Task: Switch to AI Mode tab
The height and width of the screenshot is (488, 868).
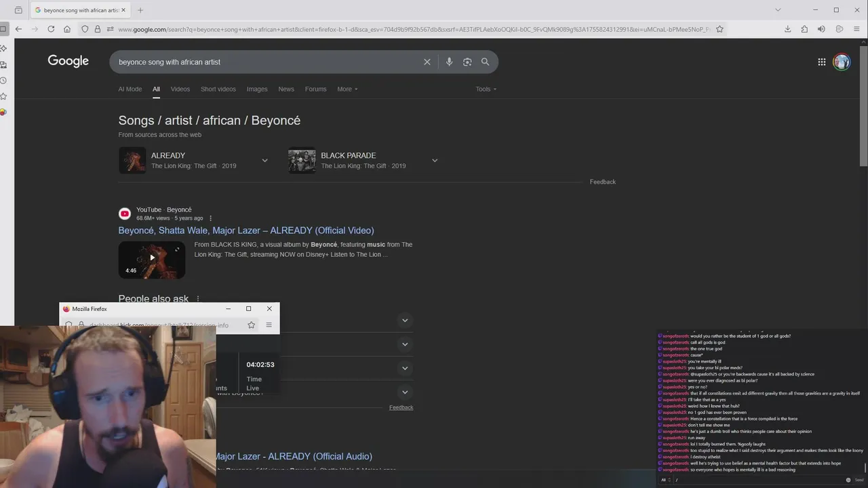Action: [x=130, y=89]
